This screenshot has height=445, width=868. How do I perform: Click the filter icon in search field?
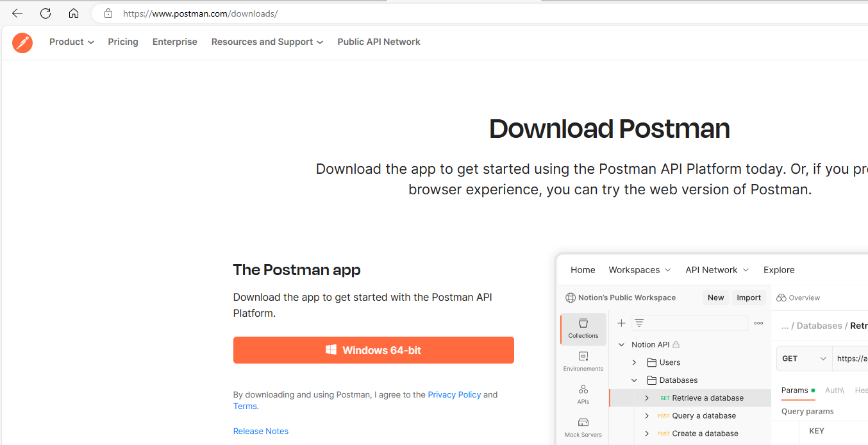[x=639, y=323]
